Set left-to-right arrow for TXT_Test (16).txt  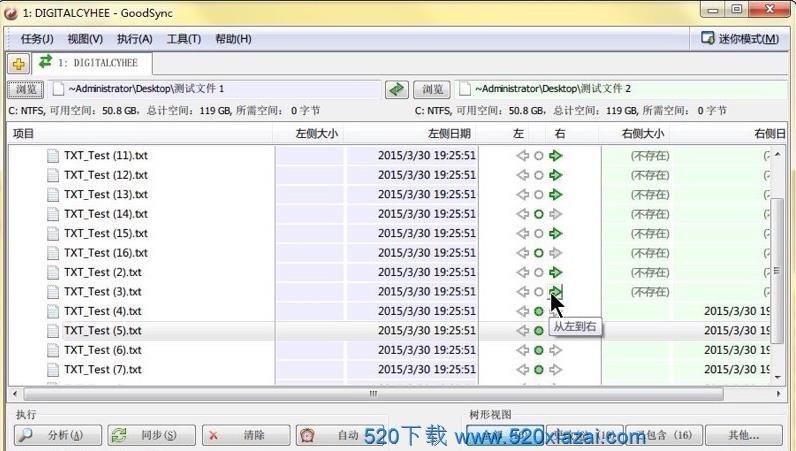click(556, 253)
